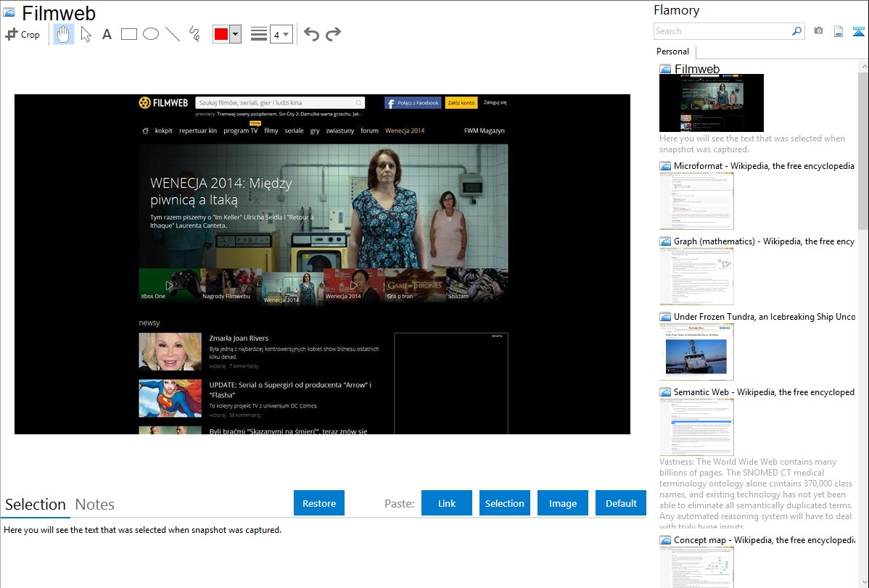Open the Personal tab

point(672,51)
